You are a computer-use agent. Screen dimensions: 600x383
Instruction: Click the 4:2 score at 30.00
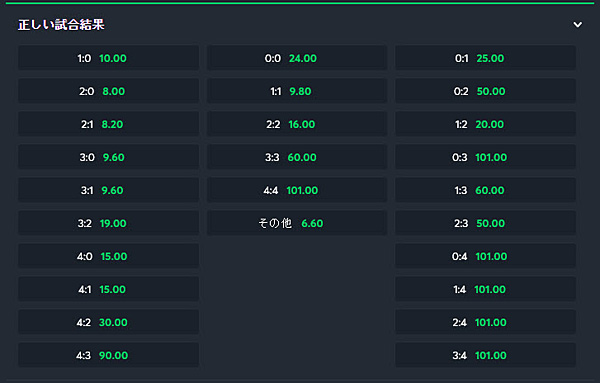pyautogui.click(x=108, y=322)
